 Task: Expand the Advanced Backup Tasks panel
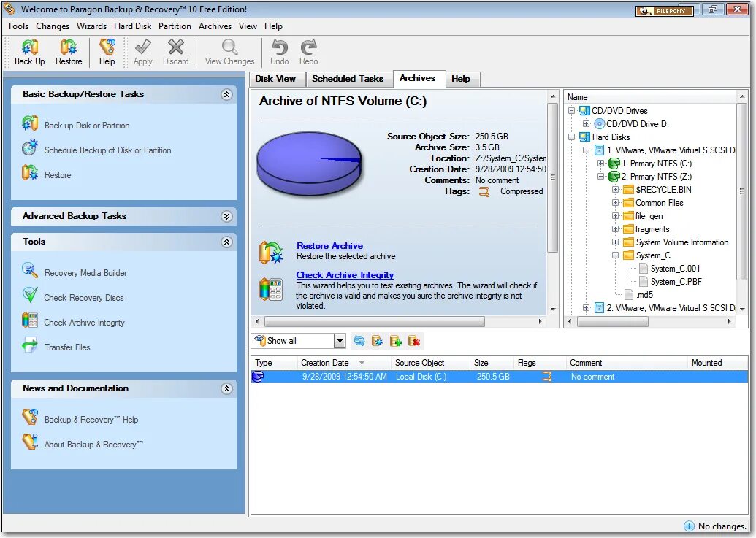[226, 216]
